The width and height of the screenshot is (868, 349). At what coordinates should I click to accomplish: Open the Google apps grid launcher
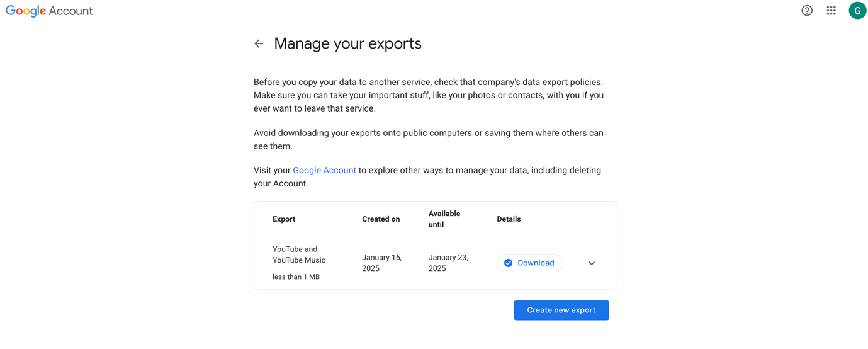[831, 11]
